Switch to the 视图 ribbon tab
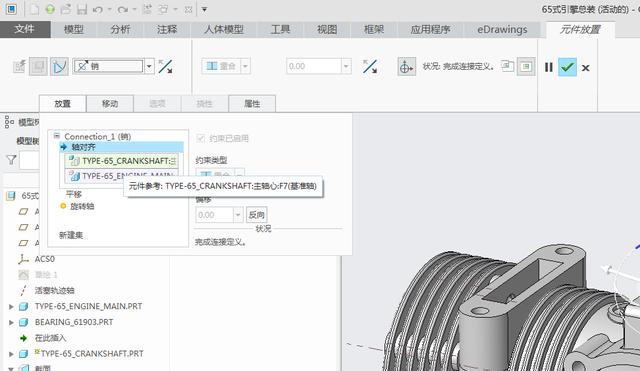Viewport: 640px width, 371px height. point(327,29)
